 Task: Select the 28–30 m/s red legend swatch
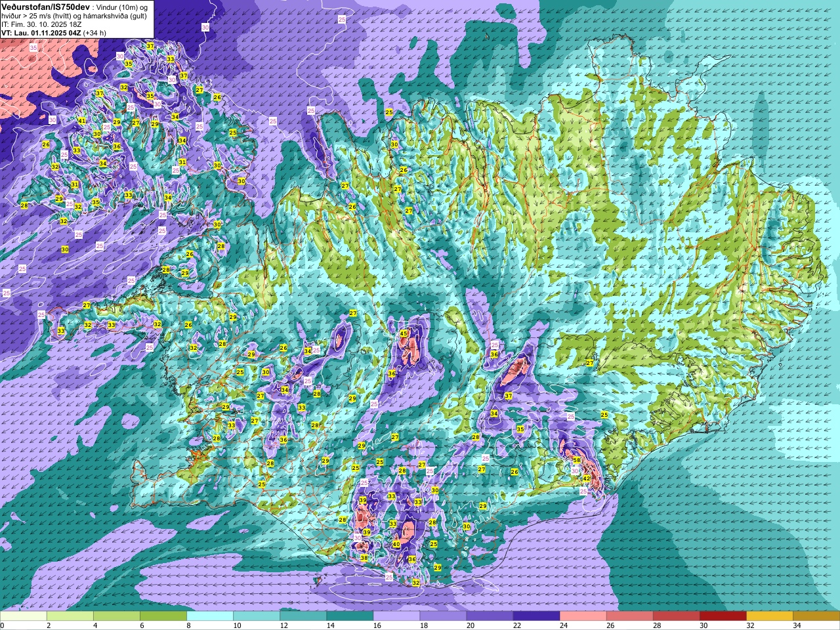point(676,616)
